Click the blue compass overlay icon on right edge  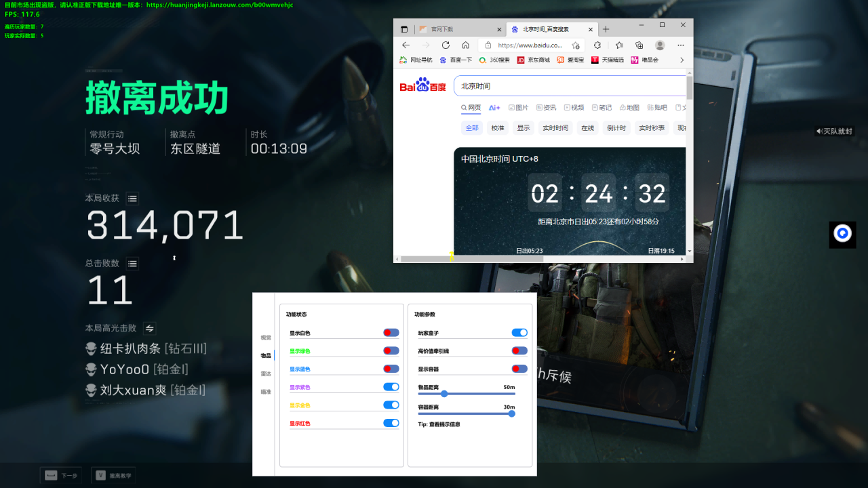[x=842, y=234]
